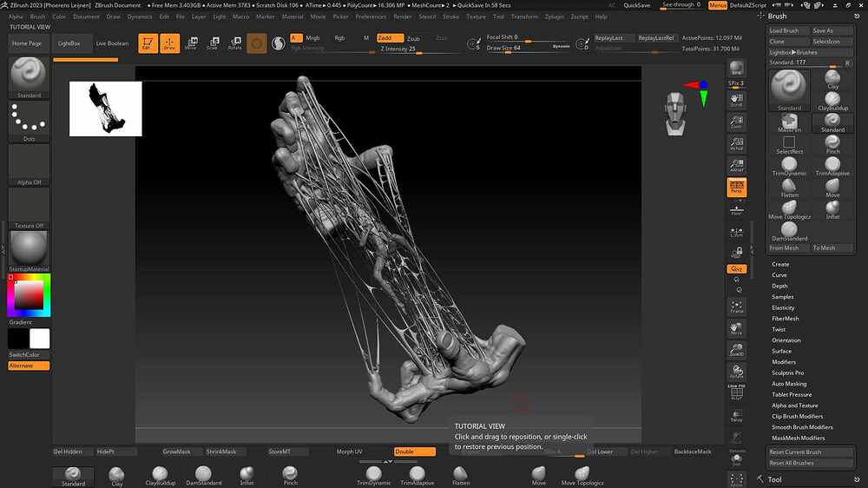868x488 pixels.
Task: Expand the Tablet Pressure section
Action: 792,394
